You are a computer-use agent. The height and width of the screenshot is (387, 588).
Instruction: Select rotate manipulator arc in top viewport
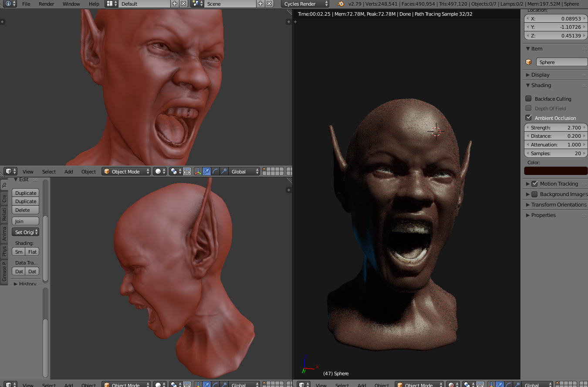click(215, 171)
